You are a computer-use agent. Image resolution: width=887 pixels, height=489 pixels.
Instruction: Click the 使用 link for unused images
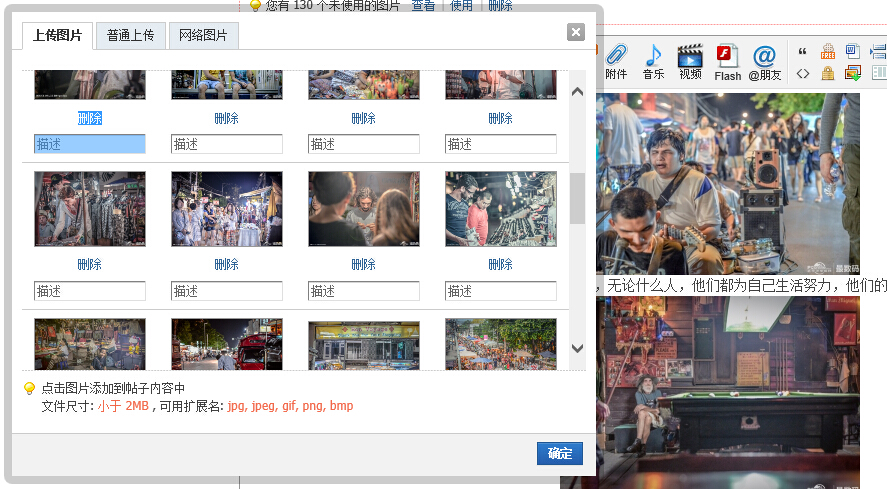[x=461, y=5]
